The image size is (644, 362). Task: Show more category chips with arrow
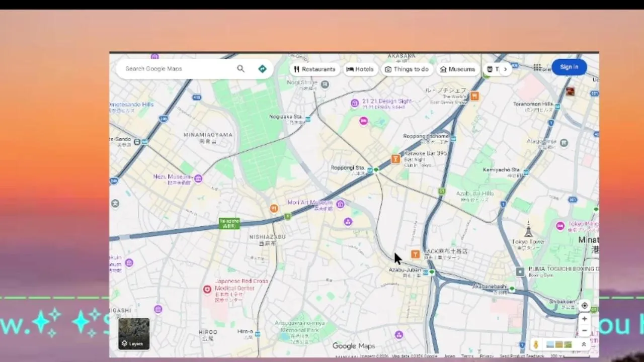point(506,69)
